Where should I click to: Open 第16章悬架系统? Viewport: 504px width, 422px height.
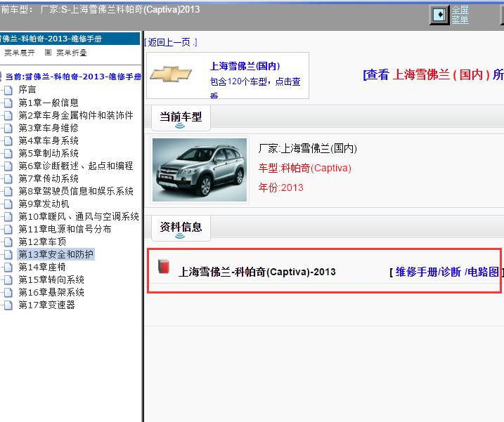click(51, 292)
